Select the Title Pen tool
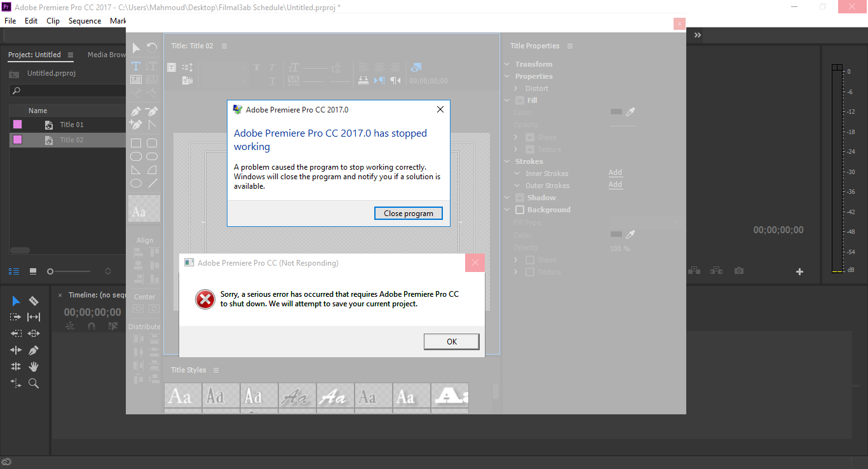This screenshot has width=868, height=469. tap(136, 111)
